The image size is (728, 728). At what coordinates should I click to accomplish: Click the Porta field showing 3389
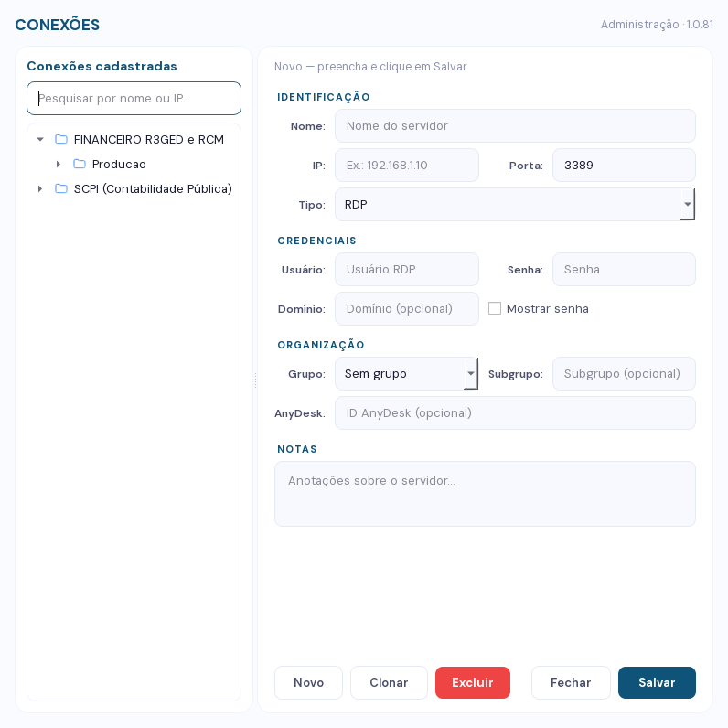(624, 165)
